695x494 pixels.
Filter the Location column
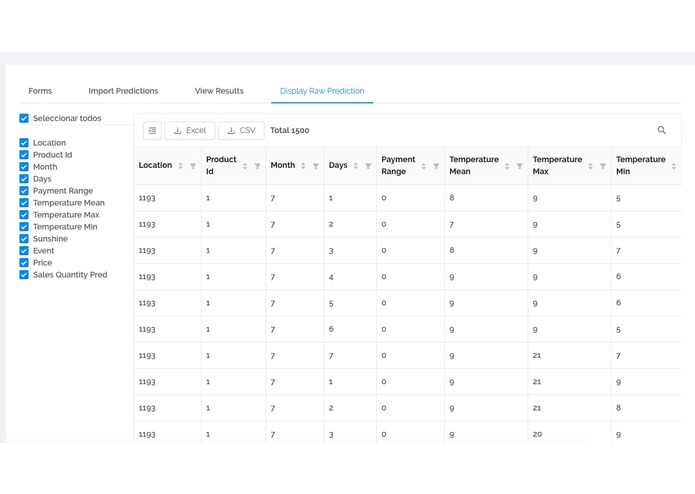pyautogui.click(x=193, y=166)
